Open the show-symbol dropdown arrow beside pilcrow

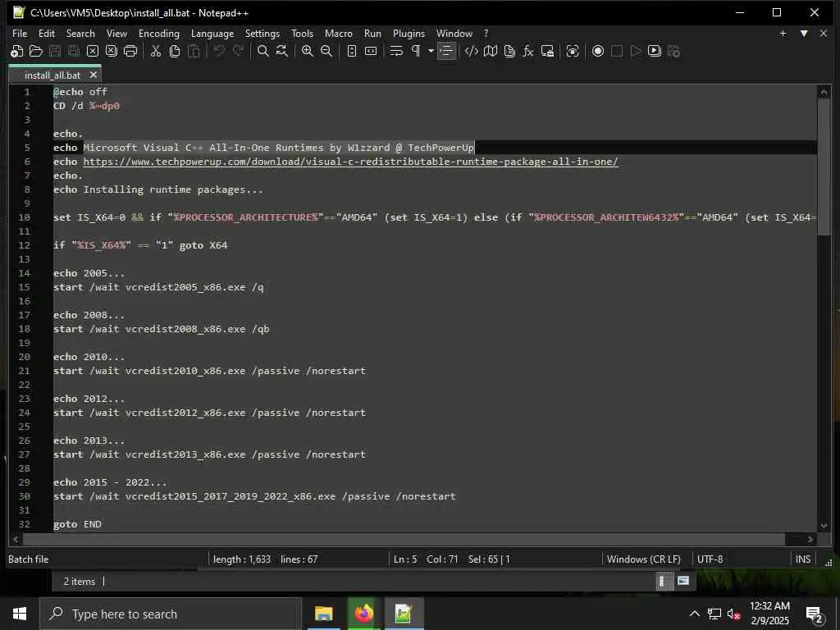431,52
